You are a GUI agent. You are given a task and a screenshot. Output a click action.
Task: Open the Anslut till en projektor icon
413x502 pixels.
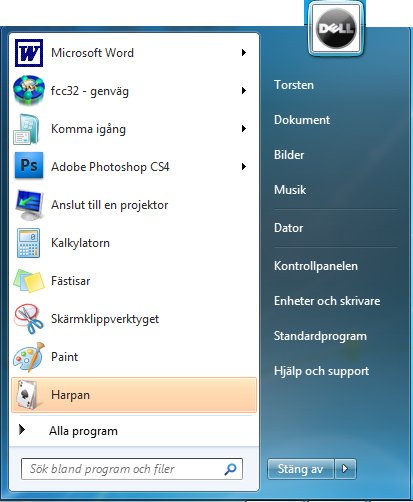[x=29, y=205]
